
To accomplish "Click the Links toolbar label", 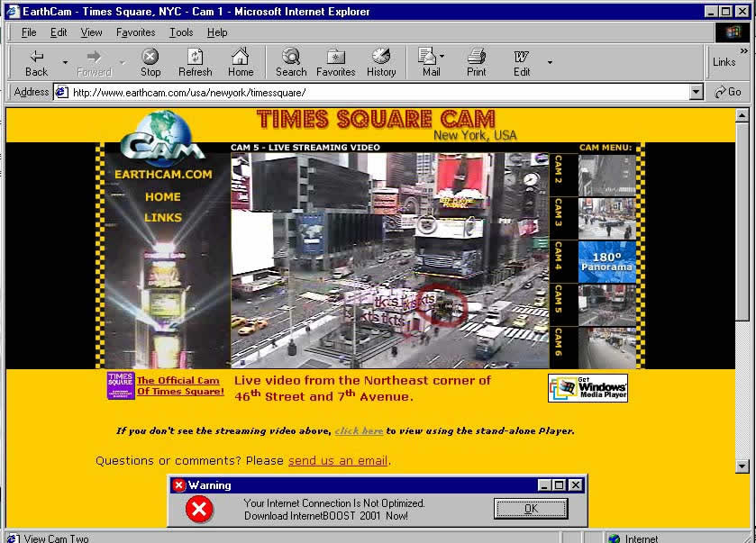I will (x=724, y=62).
